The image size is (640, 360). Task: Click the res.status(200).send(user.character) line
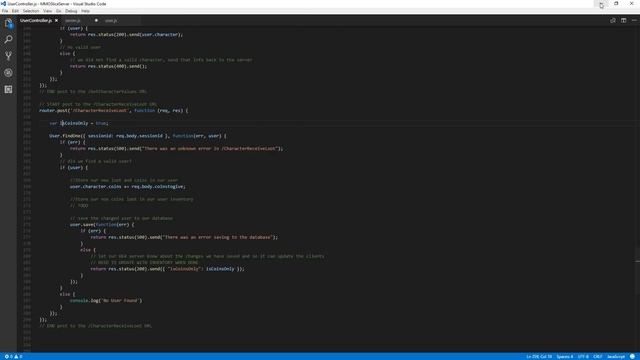126,35
